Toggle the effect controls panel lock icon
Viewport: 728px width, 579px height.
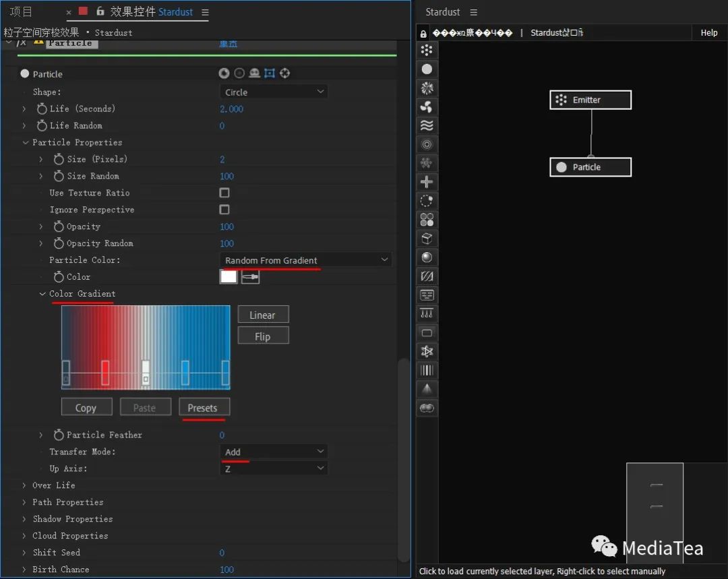[100, 11]
